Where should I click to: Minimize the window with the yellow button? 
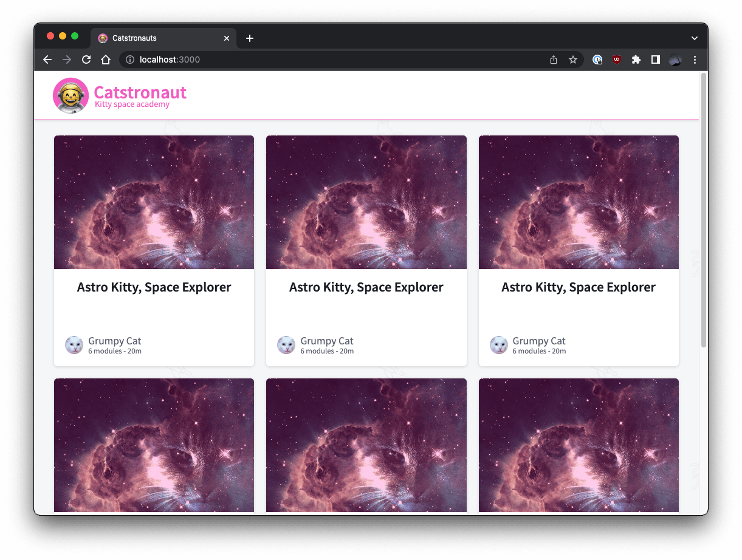pyautogui.click(x=63, y=36)
